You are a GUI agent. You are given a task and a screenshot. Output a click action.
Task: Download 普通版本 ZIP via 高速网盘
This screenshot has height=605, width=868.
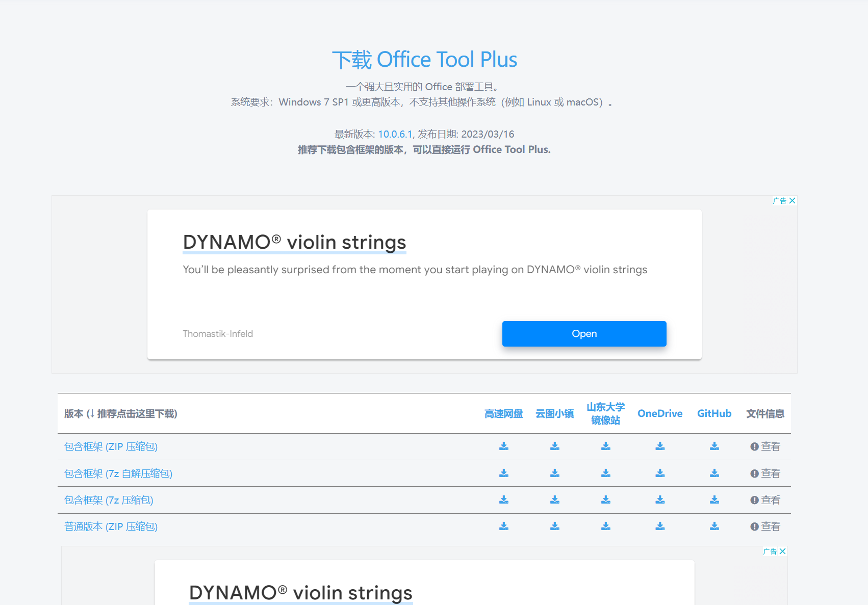pyautogui.click(x=504, y=527)
